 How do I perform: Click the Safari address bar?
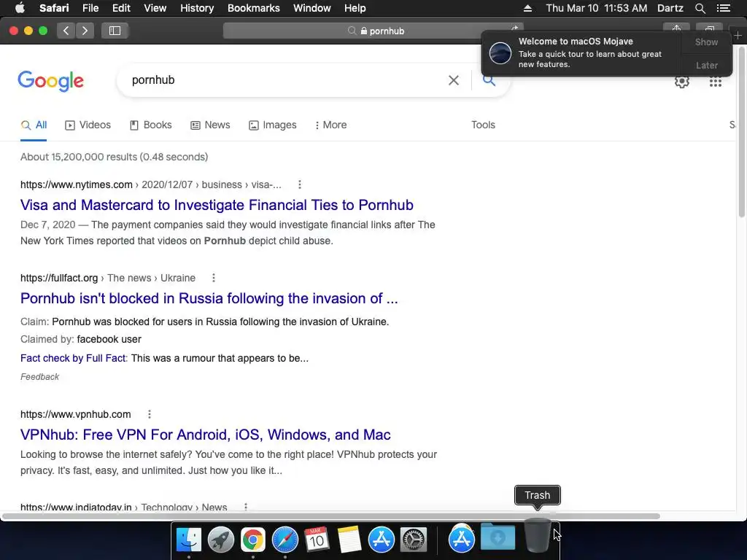[x=373, y=31]
